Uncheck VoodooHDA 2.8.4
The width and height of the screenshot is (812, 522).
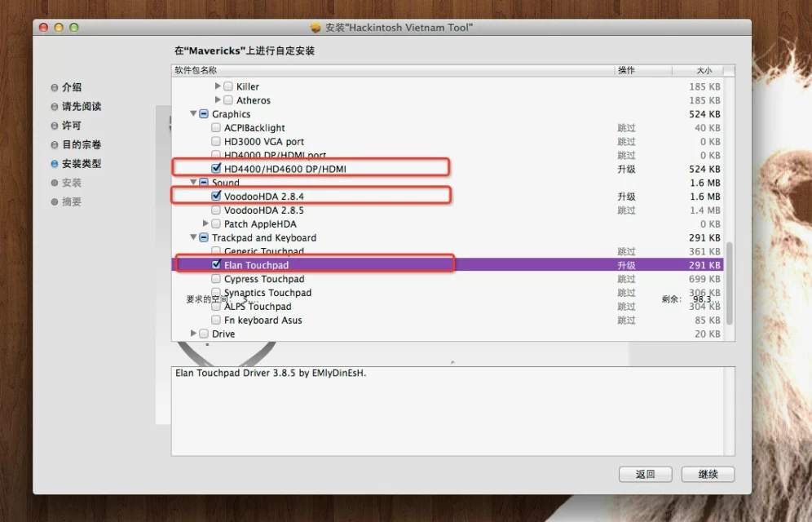217,196
